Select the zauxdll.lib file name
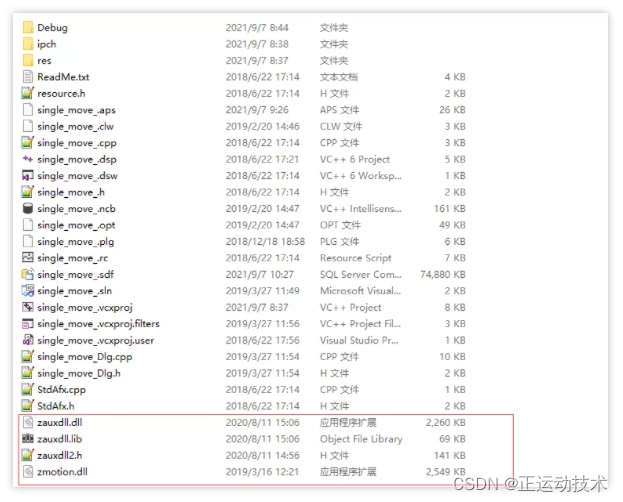This screenshot has height=502, width=623. (60, 439)
